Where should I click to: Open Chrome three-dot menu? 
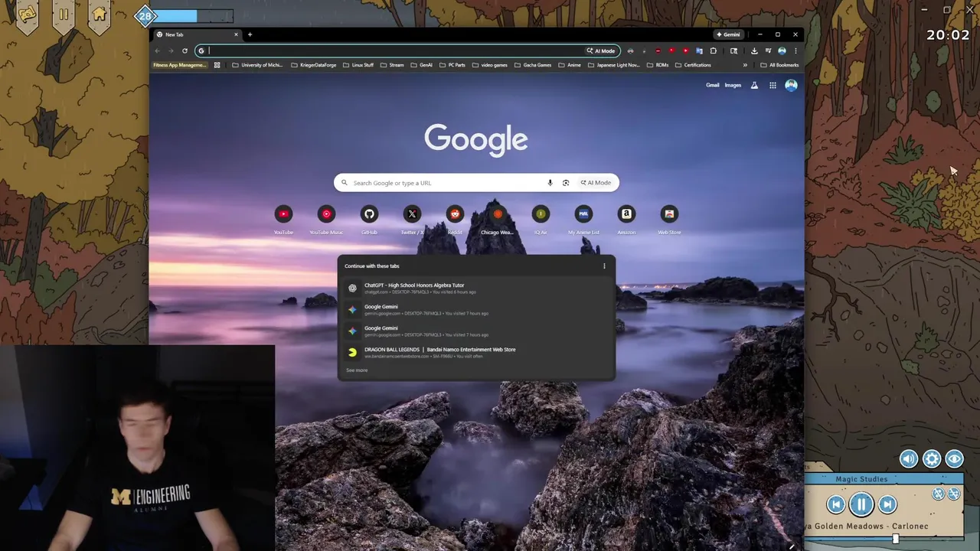(795, 51)
